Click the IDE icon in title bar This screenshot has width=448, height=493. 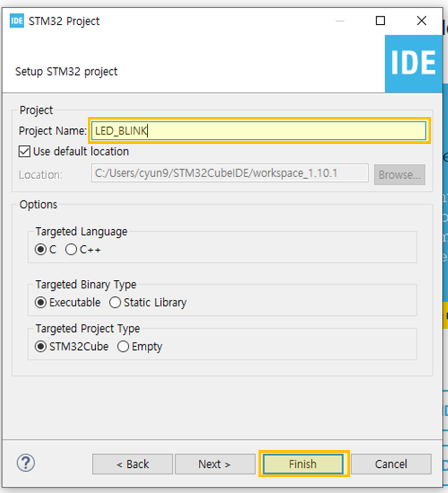(17, 21)
